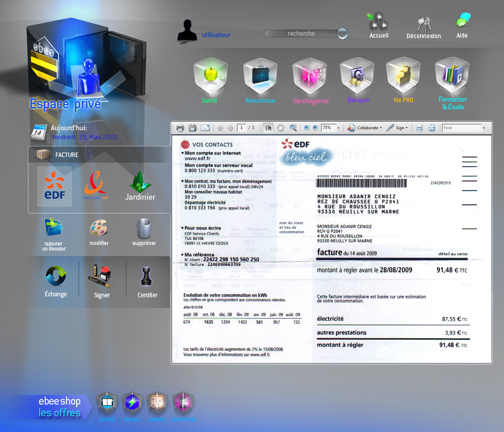Click into the Find text field
Image resolution: width=504 pixels, height=432 pixels.
click(461, 128)
